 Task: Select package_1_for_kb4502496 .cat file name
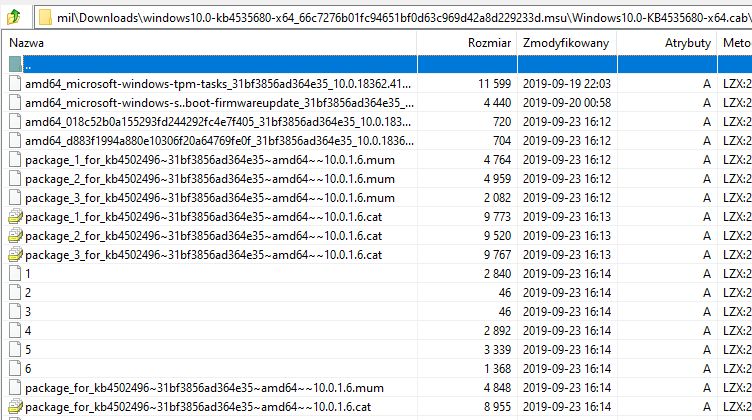pyautogui.click(x=203, y=217)
